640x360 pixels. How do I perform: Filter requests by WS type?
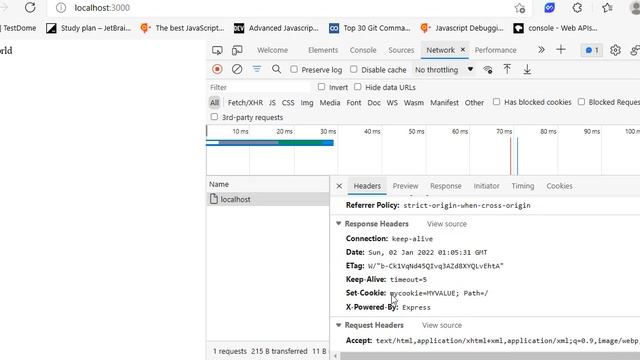pyautogui.click(x=392, y=103)
